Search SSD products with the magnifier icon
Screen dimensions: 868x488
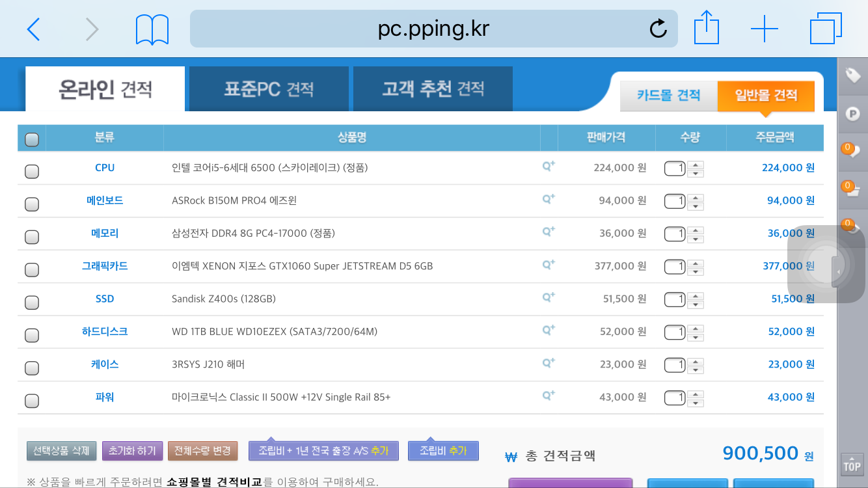[x=549, y=297]
